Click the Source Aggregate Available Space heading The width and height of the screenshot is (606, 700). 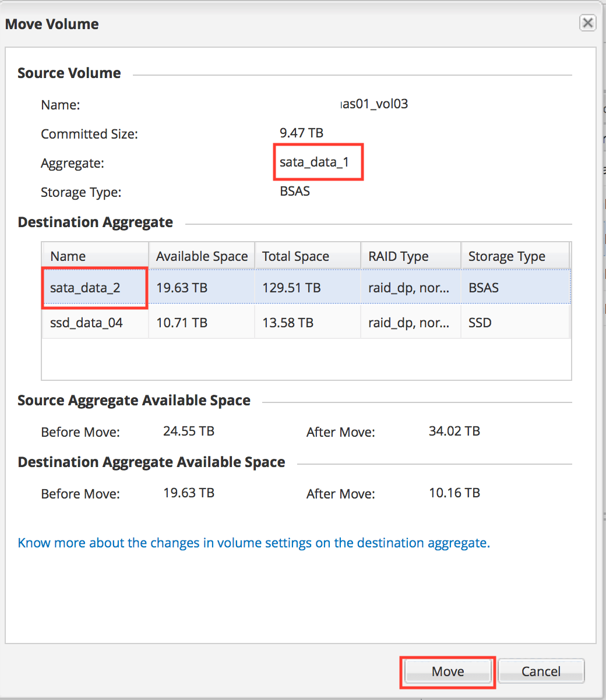(x=134, y=400)
